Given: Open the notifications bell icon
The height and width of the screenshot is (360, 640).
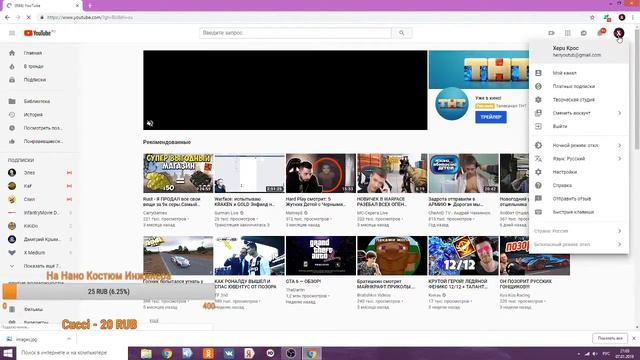Looking at the screenshot, I should click(x=600, y=33).
